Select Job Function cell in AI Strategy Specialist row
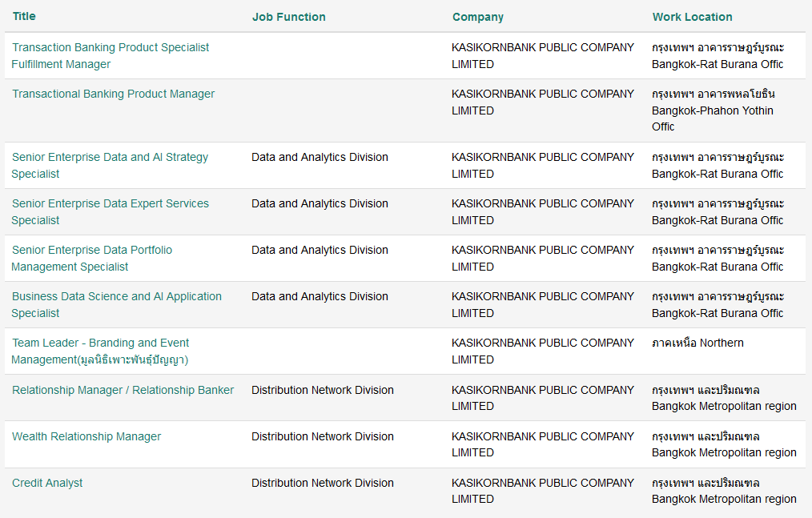This screenshot has height=518, width=812. tap(320, 158)
